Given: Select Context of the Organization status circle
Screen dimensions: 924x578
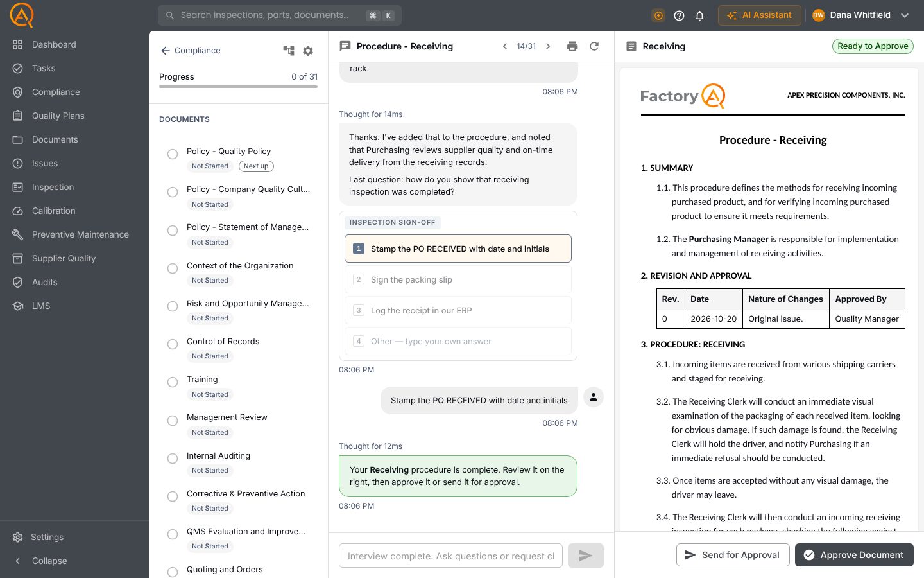Looking at the screenshot, I should coord(173,268).
